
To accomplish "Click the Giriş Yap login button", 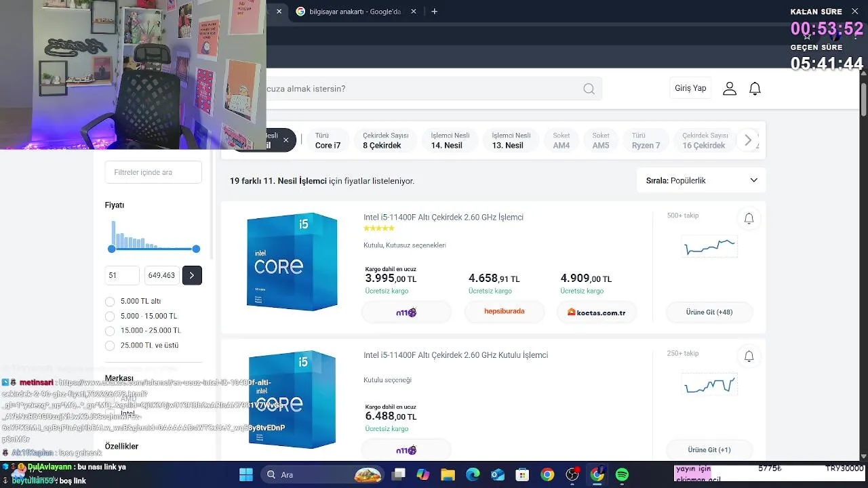I will (x=690, y=88).
